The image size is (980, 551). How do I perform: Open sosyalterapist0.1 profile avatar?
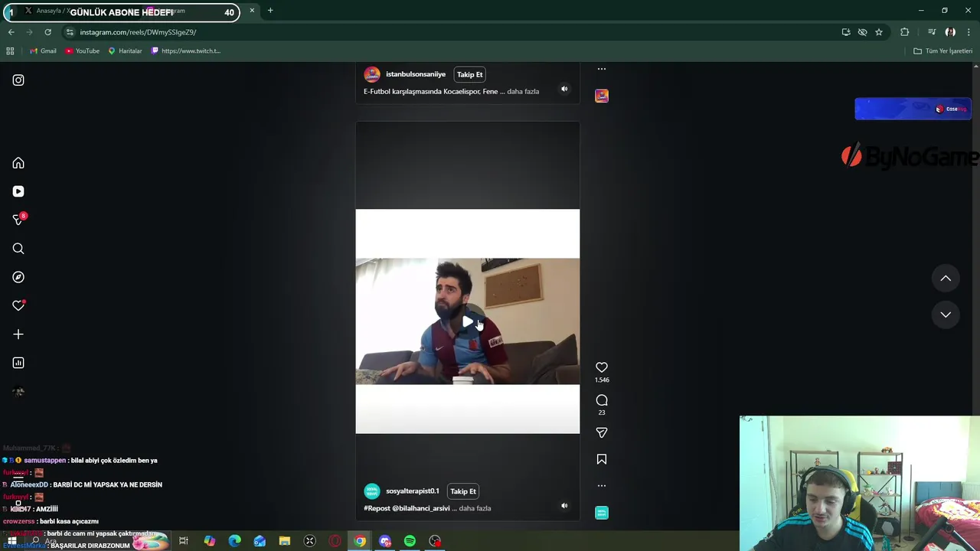click(x=372, y=491)
